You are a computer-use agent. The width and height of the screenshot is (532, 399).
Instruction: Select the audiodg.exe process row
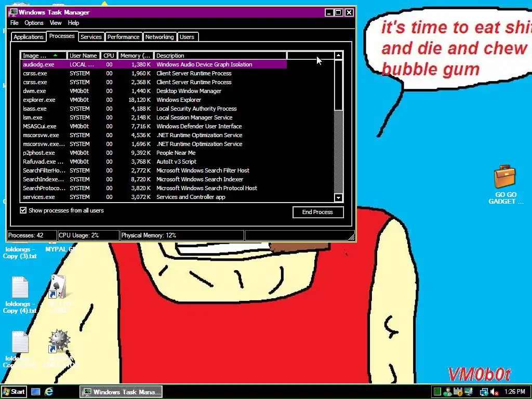point(154,64)
